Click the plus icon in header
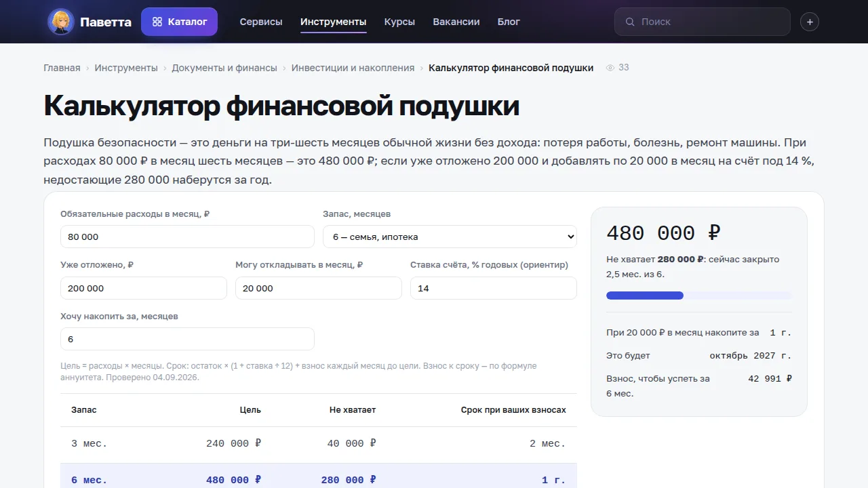This screenshot has width=868, height=488. (809, 22)
